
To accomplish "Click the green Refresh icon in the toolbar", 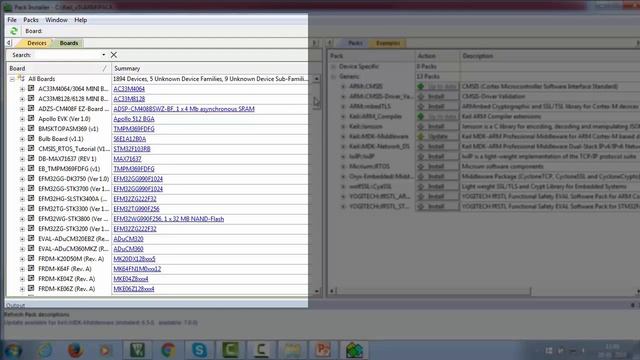I will point(14,31).
